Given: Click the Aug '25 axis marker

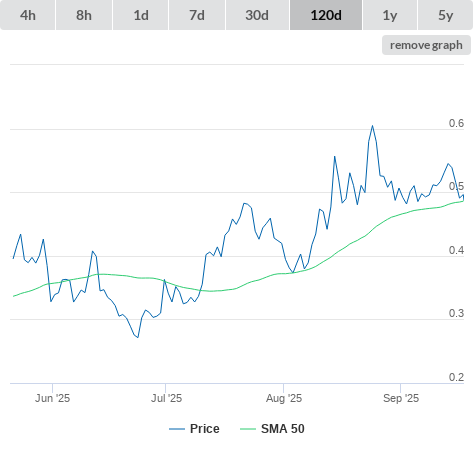Looking at the screenshot, I should pos(284,398).
